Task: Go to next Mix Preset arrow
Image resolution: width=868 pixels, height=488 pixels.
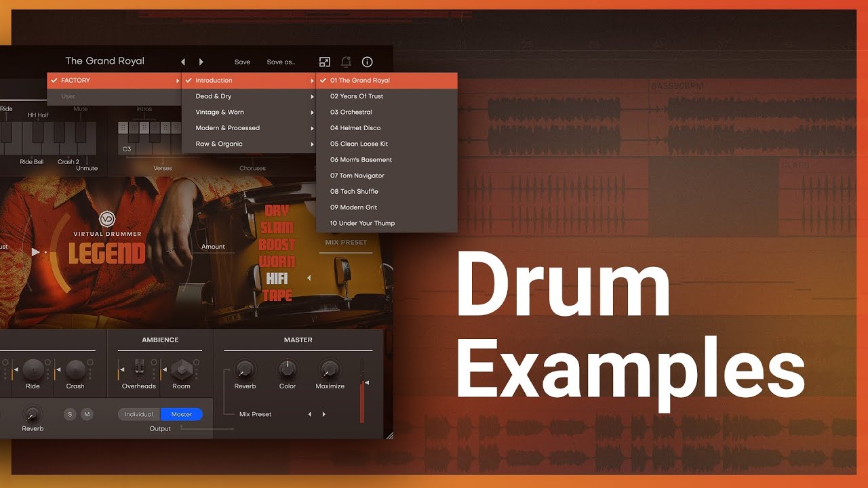Action: coord(324,414)
